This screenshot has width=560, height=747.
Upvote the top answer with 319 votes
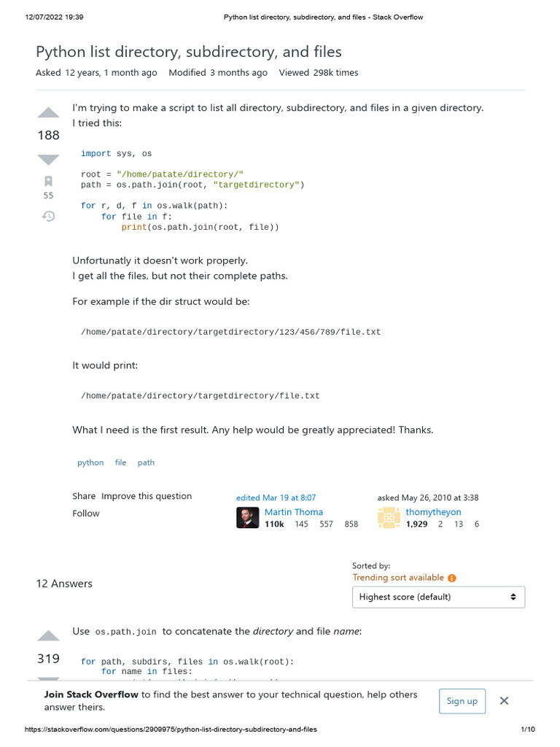pos(48,635)
